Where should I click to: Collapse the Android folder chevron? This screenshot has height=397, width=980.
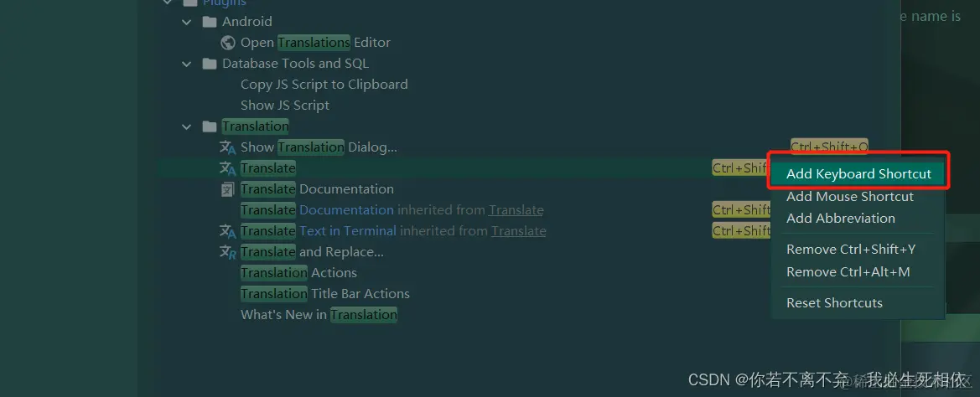point(186,22)
